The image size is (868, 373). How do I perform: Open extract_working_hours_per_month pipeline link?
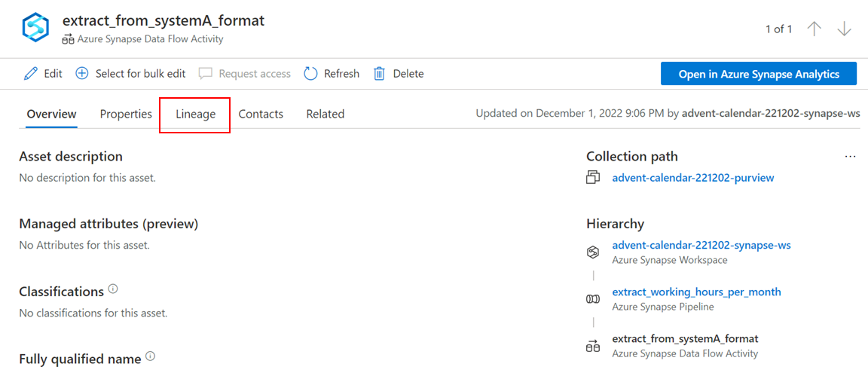696,292
